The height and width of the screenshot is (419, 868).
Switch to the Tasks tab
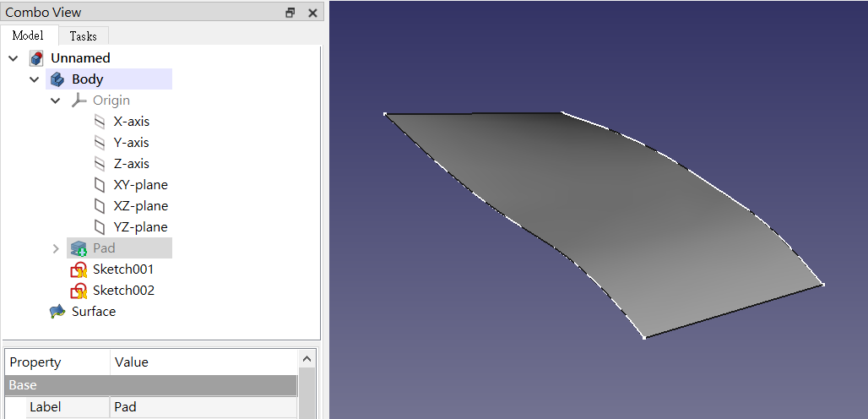[x=83, y=36]
